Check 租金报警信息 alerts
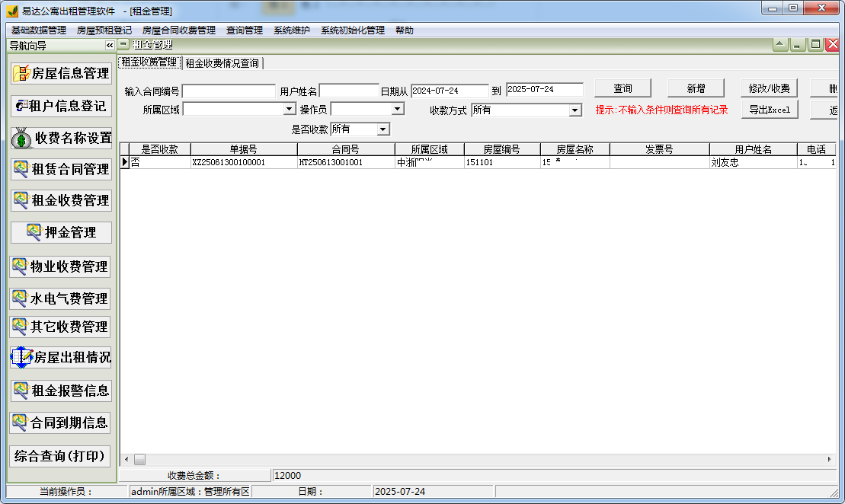 tap(61, 391)
